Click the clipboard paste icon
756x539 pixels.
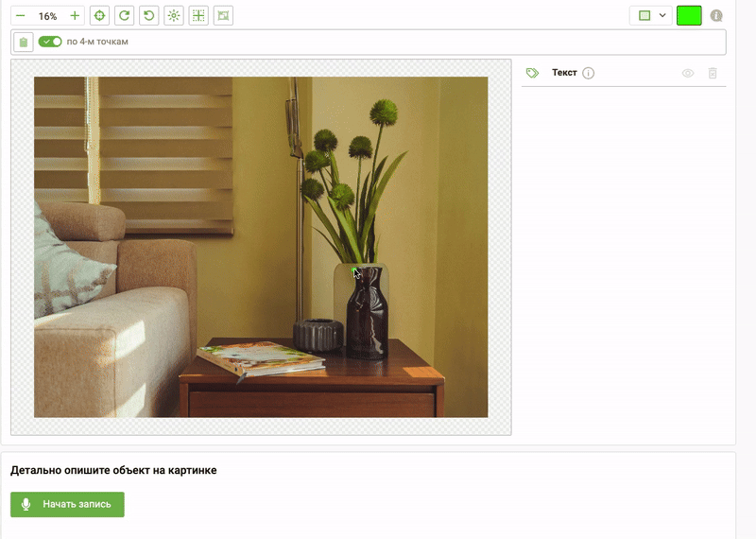point(23,42)
